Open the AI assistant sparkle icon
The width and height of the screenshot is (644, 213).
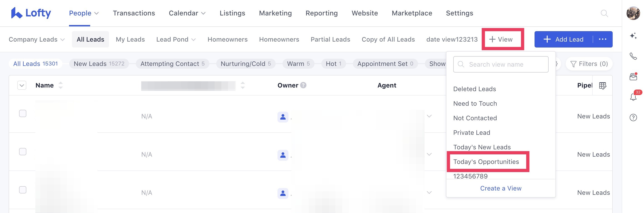click(633, 36)
